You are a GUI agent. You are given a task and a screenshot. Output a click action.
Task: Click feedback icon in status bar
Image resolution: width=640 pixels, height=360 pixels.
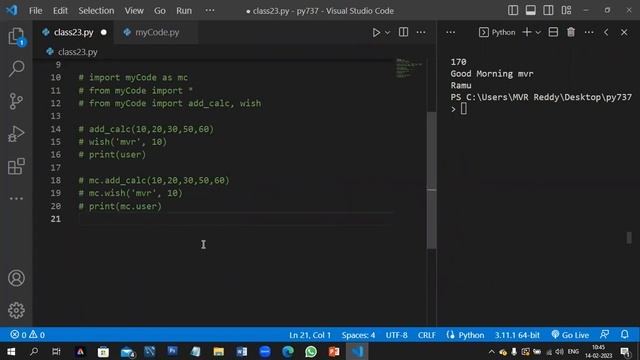[604, 335]
